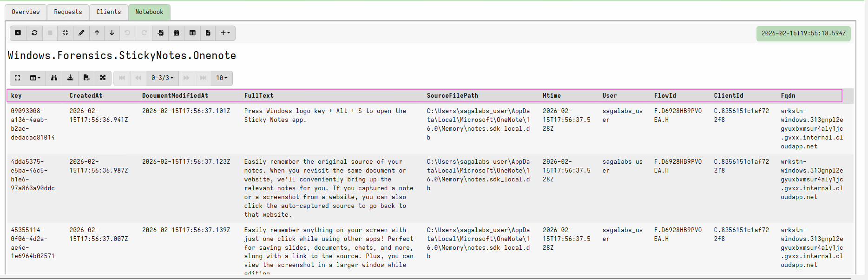Click the download table icon
The width and height of the screenshot is (868, 280).
point(70,78)
